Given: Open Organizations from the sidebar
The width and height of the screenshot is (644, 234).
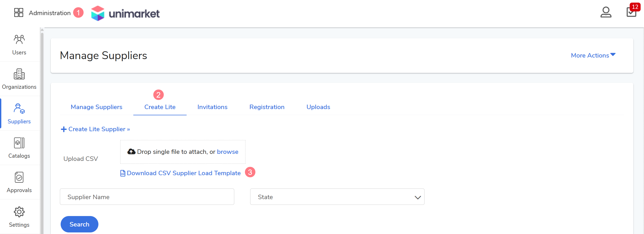Looking at the screenshot, I should [19, 79].
